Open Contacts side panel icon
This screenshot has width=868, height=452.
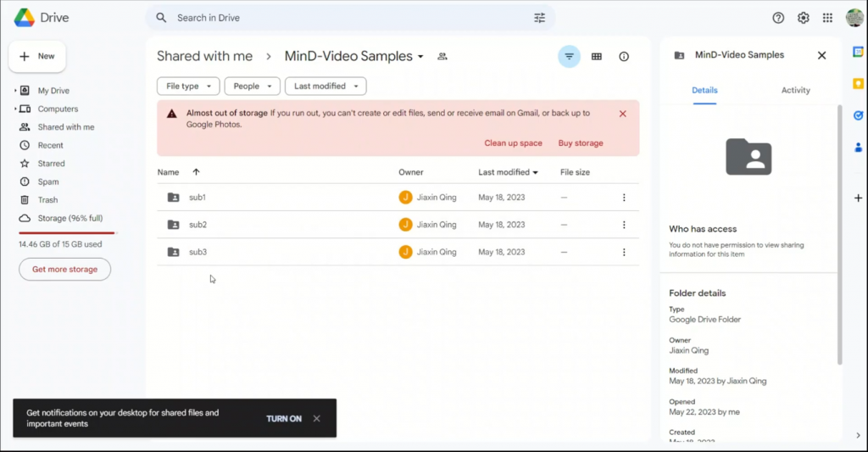tap(858, 148)
